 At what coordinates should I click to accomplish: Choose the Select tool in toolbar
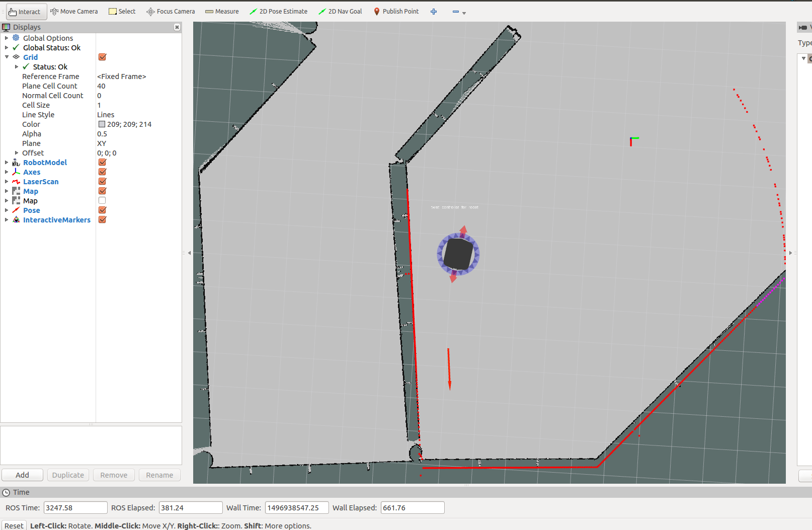pos(122,12)
